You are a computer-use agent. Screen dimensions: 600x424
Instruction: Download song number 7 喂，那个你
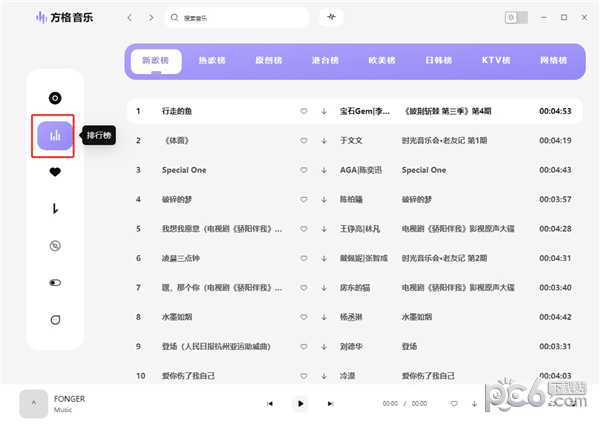(x=324, y=288)
